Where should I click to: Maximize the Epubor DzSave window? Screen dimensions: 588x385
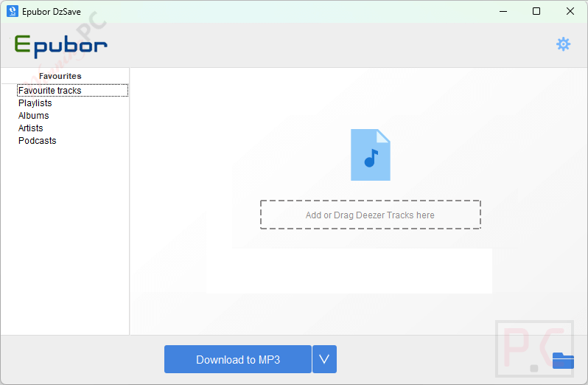[536, 11]
